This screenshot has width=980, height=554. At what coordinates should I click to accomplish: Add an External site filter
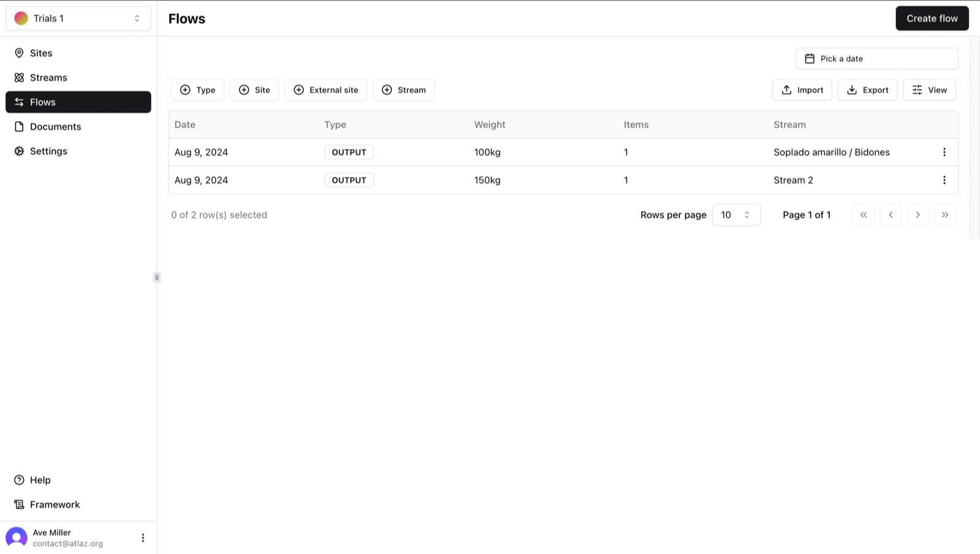coord(325,90)
